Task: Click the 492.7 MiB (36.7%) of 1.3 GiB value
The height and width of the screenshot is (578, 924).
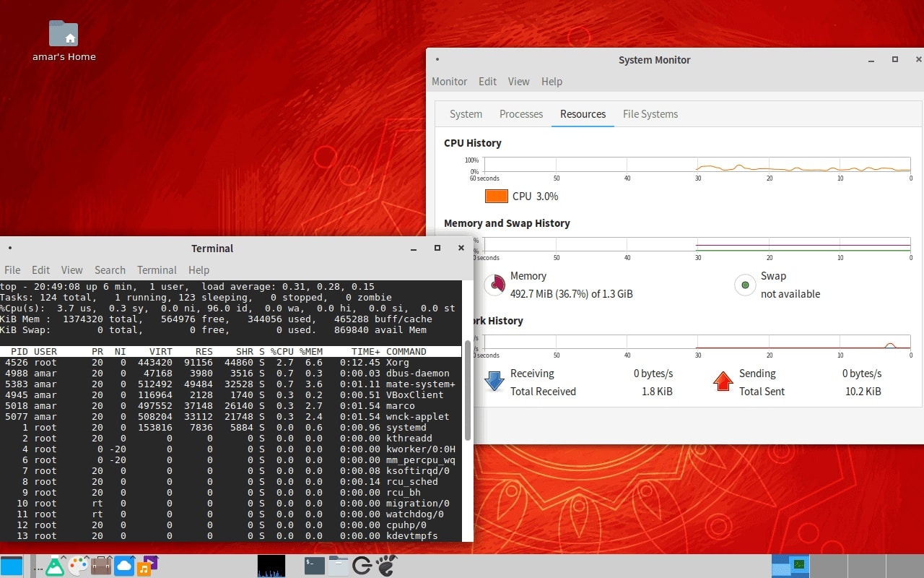Action: 572,294
